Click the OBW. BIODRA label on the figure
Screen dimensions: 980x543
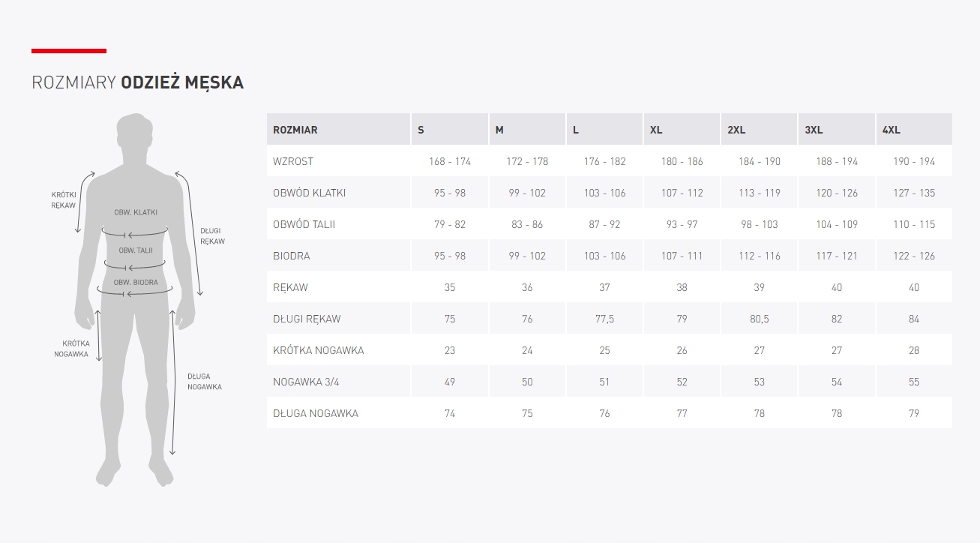tap(136, 283)
